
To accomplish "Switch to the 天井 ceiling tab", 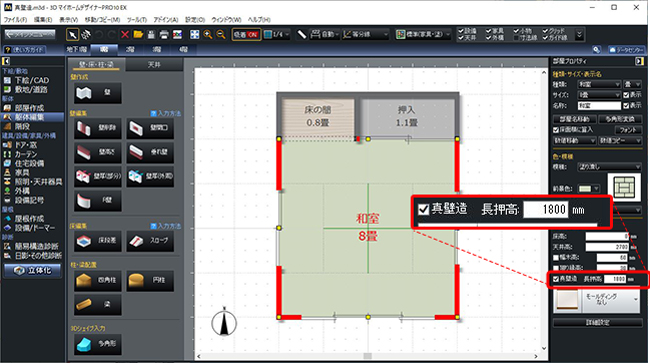I will (154, 65).
